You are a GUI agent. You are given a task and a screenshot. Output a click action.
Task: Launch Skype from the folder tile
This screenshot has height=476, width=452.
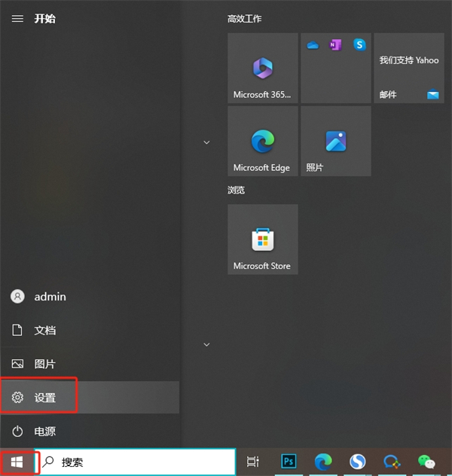tap(359, 44)
